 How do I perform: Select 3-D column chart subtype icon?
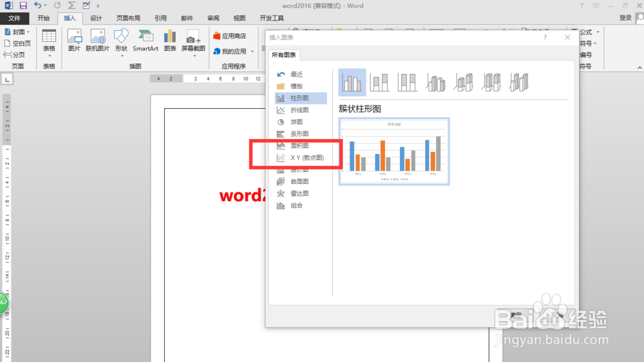pos(519,82)
